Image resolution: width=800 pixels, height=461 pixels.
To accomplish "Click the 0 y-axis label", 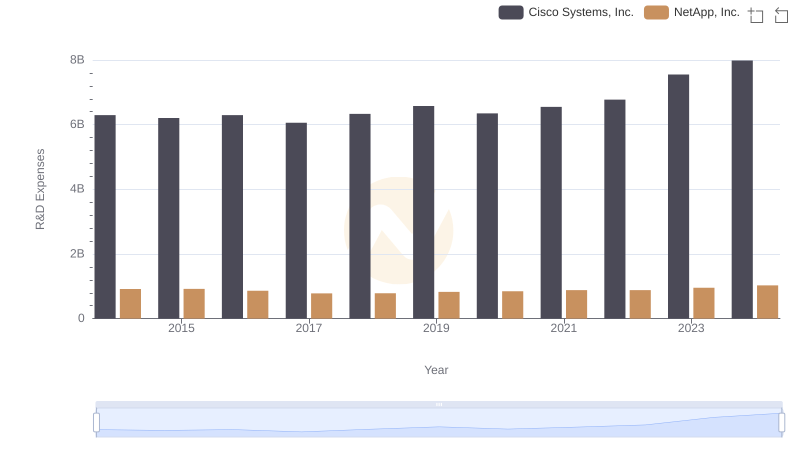I will click(x=81, y=318).
